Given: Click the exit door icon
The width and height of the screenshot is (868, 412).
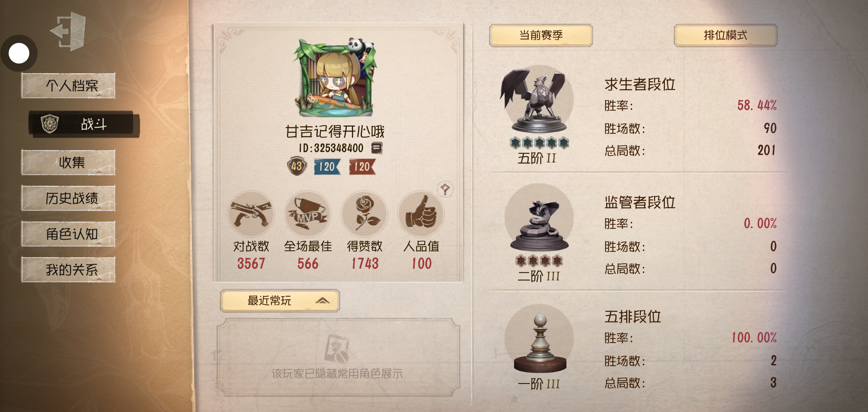Looking at the screenshot, I should [x=69, y=31].
